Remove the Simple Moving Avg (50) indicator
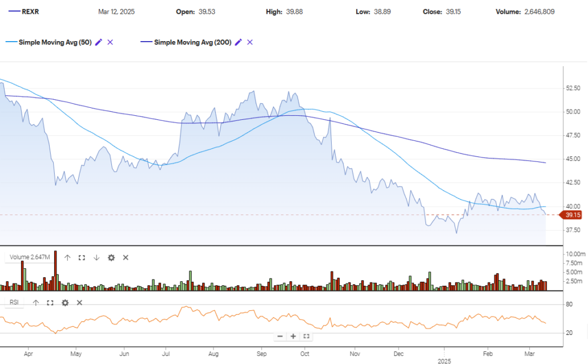The height and width of the screenshot is (364, 588). tap(110, 42)
